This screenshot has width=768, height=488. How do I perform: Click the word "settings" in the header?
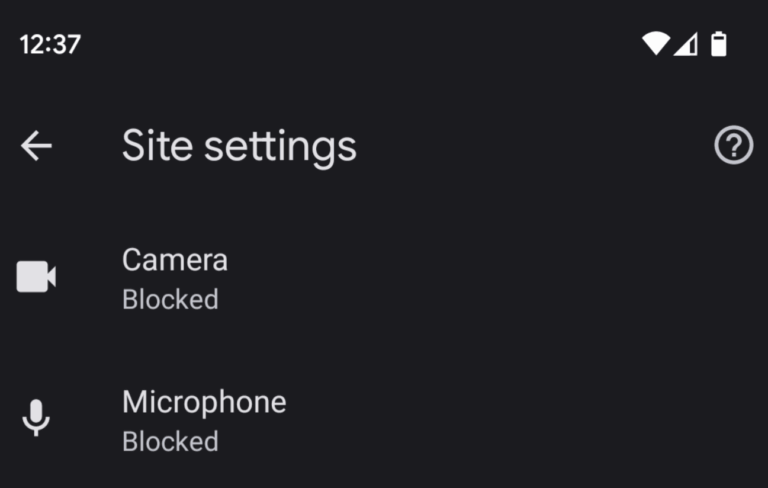point(280,147)
